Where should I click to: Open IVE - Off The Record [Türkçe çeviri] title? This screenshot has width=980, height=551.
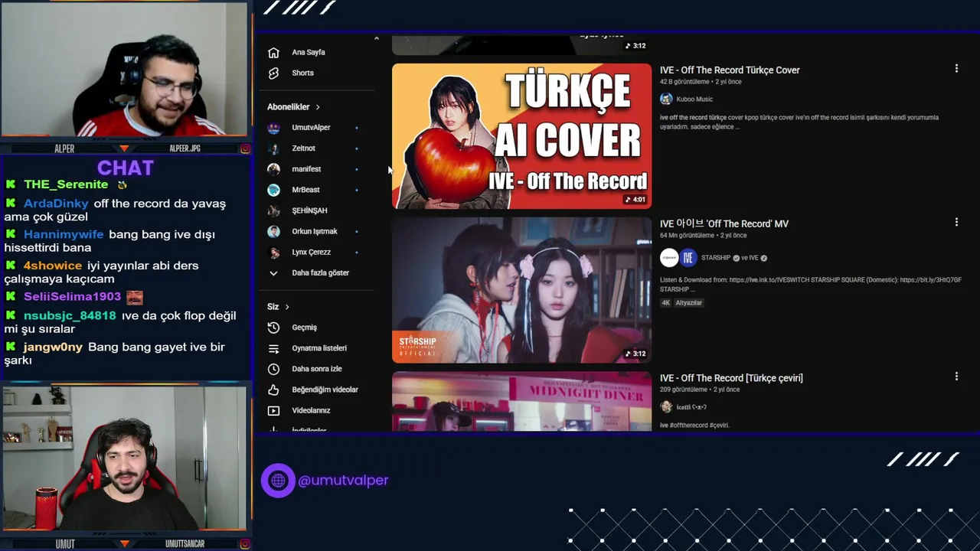click(x=731, y=378)
